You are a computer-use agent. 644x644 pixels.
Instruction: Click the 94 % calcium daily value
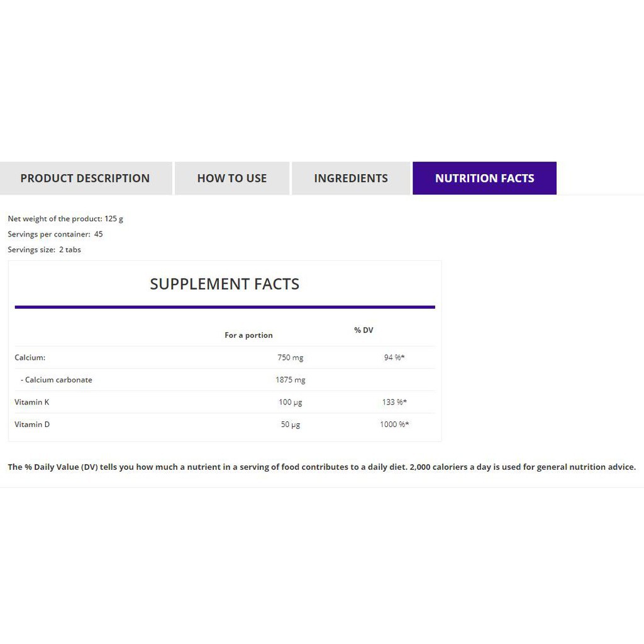(394, 357)
